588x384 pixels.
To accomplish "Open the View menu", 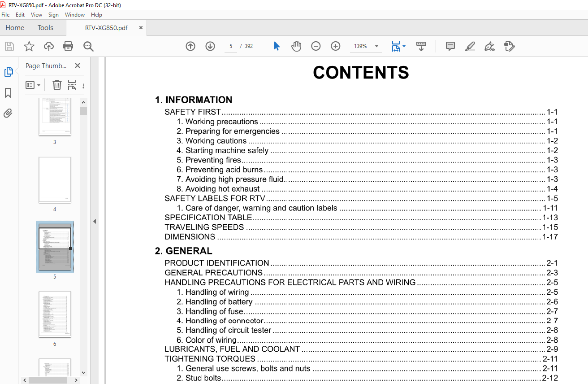I will click(37, 15).
